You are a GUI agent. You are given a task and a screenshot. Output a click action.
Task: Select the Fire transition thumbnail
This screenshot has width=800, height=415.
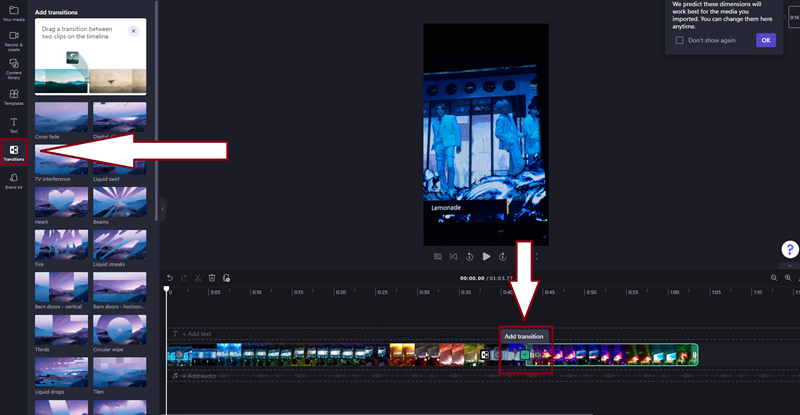pos(61,245)
